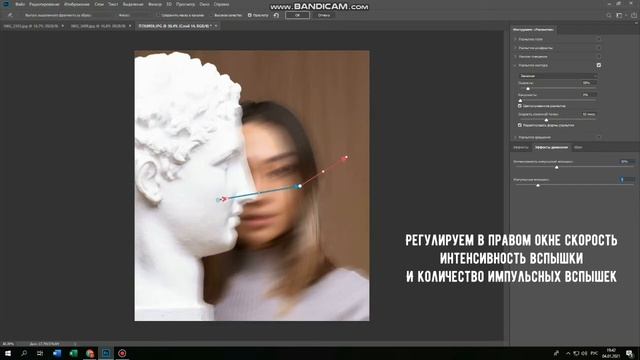This screenshot has width=640, height=360.
Task: Click the Speed slider handle
Action: [x=528, y=89]
